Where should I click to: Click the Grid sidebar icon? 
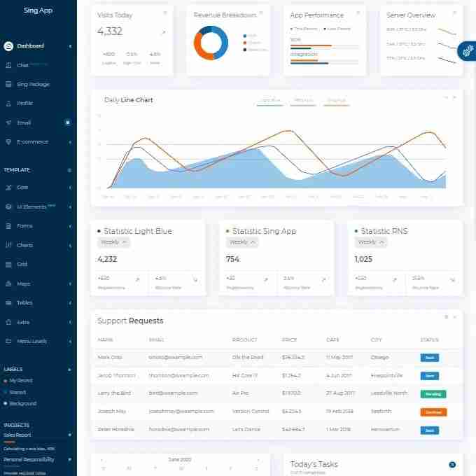coord(8,265)
